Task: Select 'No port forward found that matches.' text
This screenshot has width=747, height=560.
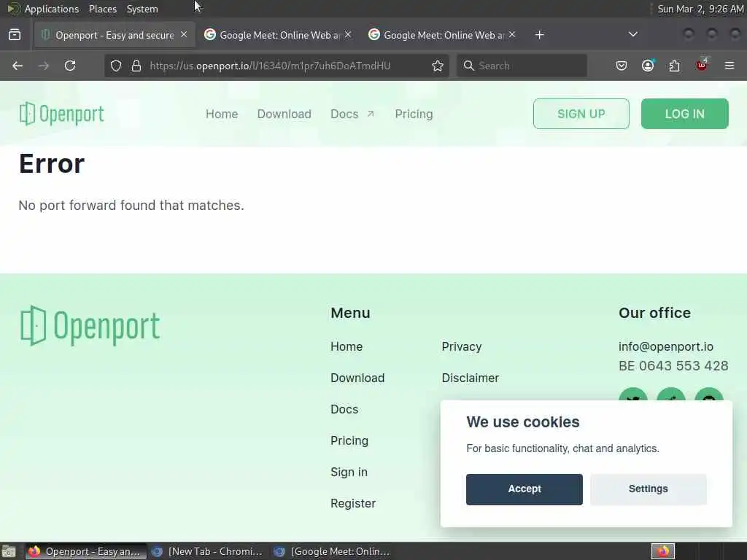Action: 131,205
